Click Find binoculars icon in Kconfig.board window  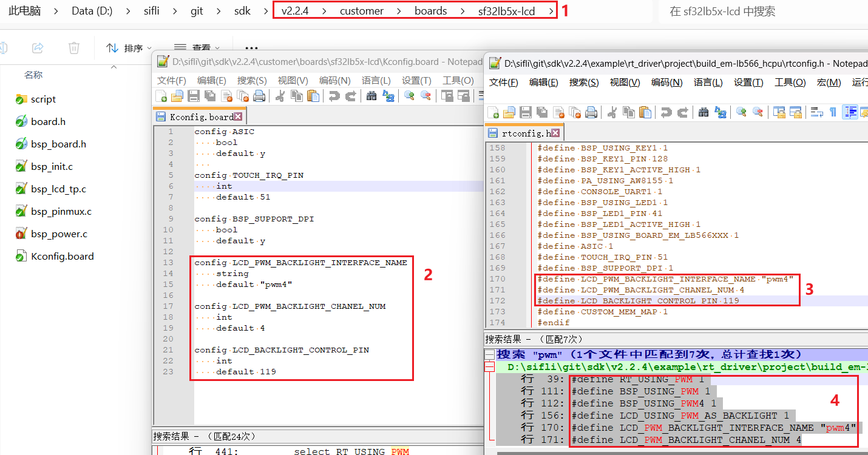point(371,96)
